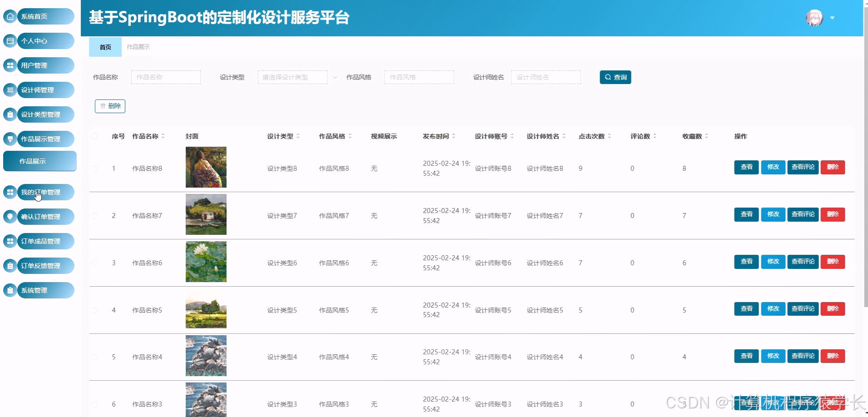This screenshot has width=868, height=417.
Task: Click the 设计师管理 list icon
Action: coord(10,89)
